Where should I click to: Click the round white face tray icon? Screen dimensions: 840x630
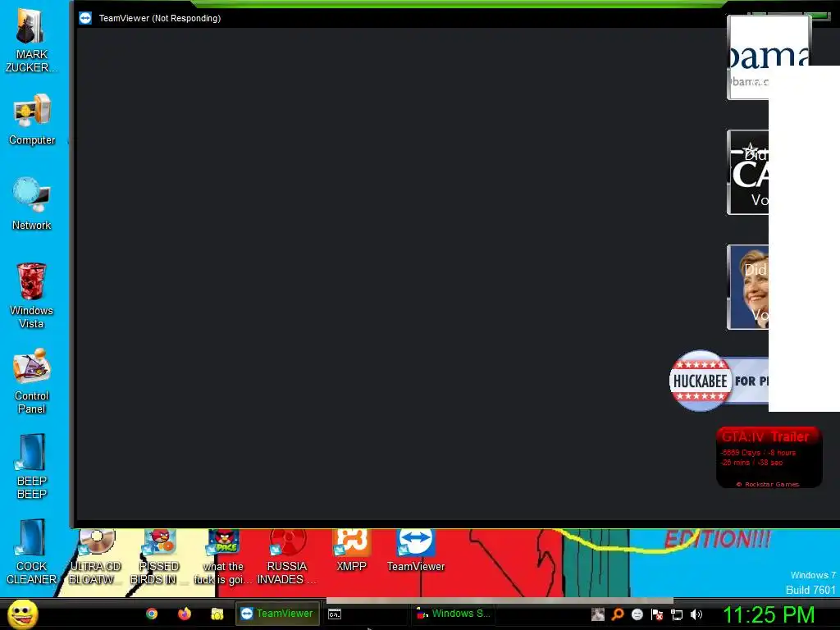pos(637,614)
